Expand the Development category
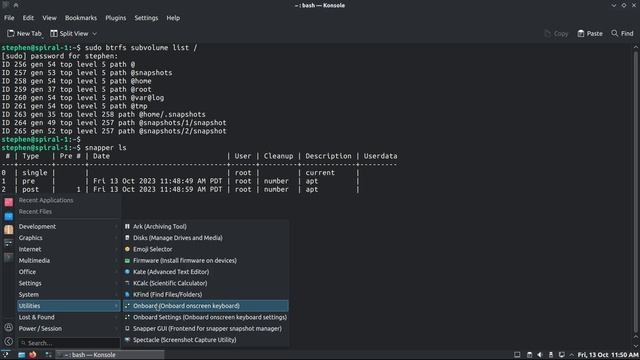640x360 pixels. tap(69, 227)
